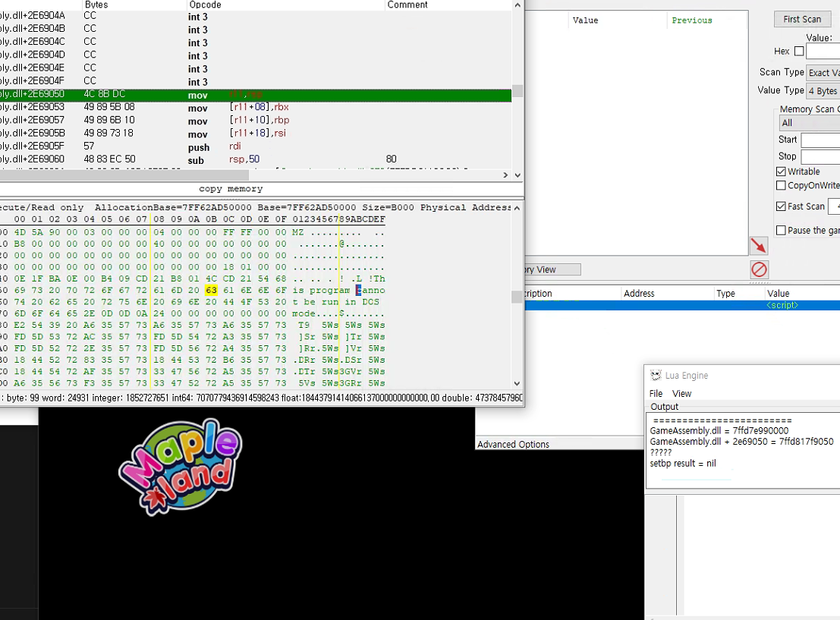Image resolution: width=840 pixels, height=620 pixels.
Task: Open the Scan Type dropdown
Action: [x=823, y=72]
